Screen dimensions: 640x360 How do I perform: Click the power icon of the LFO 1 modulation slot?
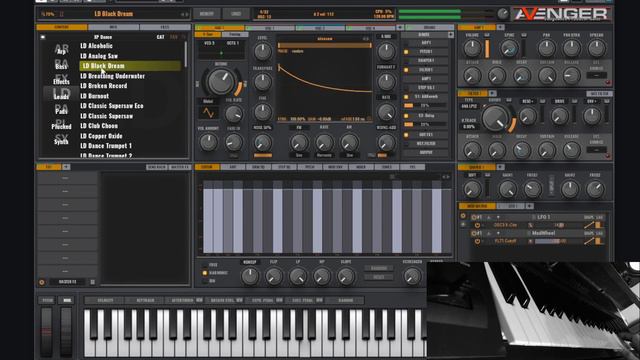pyautogui.click(x=477, y=225)
